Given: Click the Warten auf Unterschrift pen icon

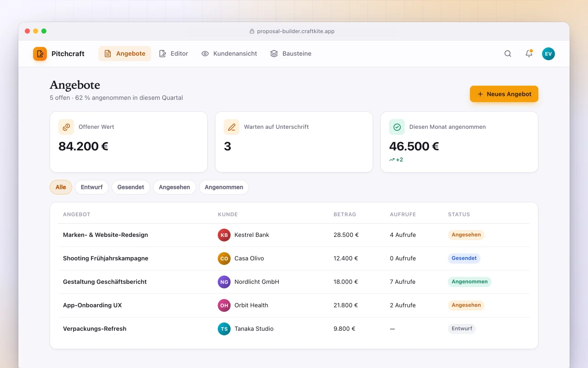Looking at the screenshot, I should coord(232,127).
